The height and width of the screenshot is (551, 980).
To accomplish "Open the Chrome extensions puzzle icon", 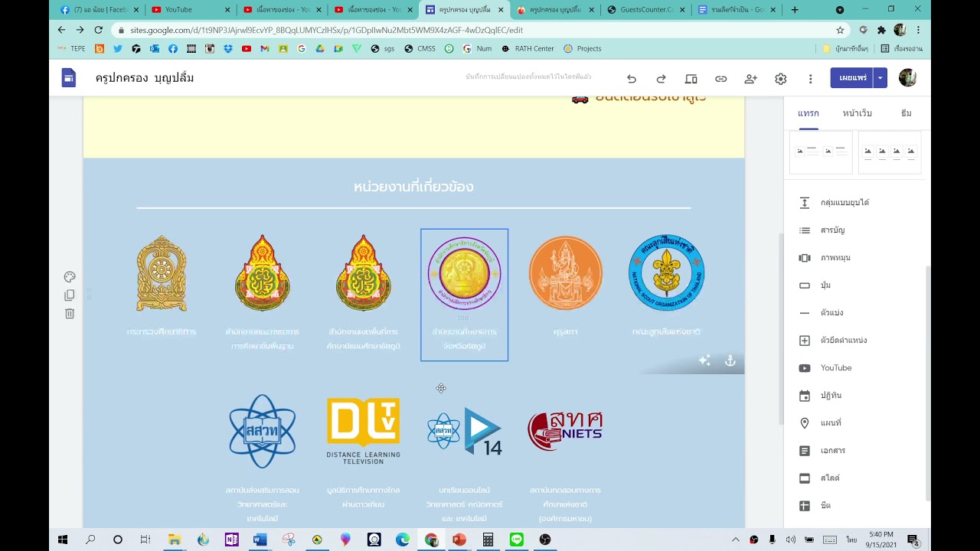I will tap(881, 30).
